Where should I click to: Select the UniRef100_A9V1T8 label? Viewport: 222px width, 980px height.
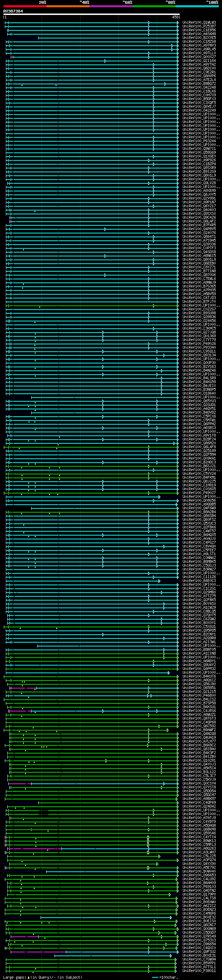(199, 435)
